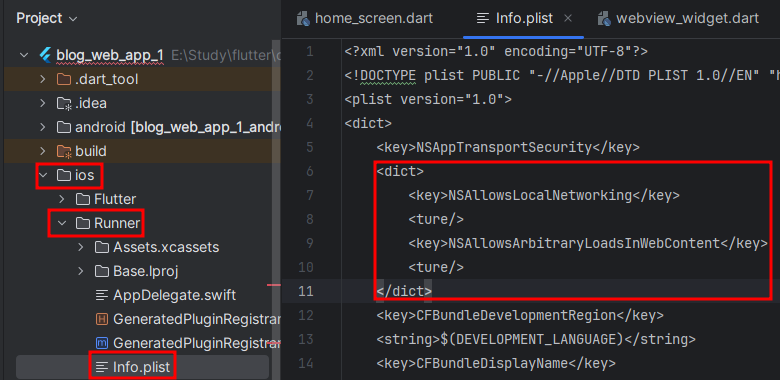Expand the .idea folder
The height and width of the screenshot is (380, 780).
pos(42,103)
